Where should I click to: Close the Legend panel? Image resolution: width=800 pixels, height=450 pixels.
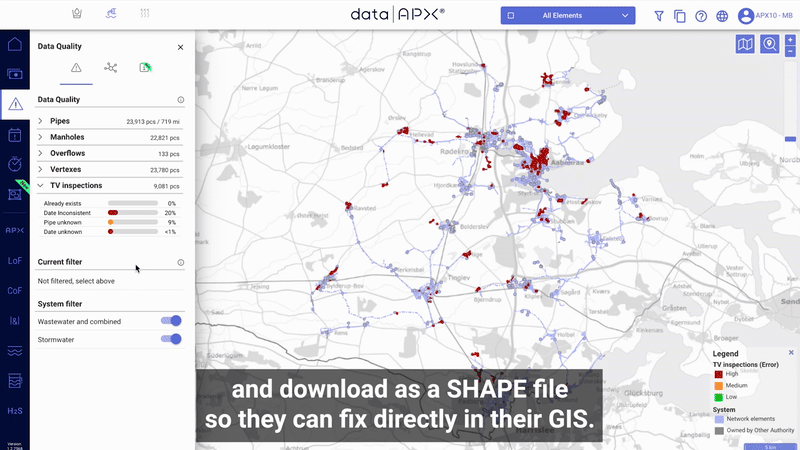tap(790, 353)
